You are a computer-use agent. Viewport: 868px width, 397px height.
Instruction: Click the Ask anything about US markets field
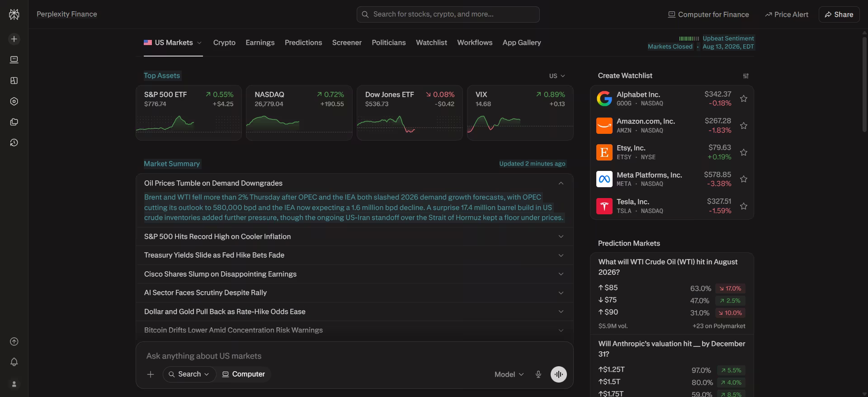coord(354,356)
